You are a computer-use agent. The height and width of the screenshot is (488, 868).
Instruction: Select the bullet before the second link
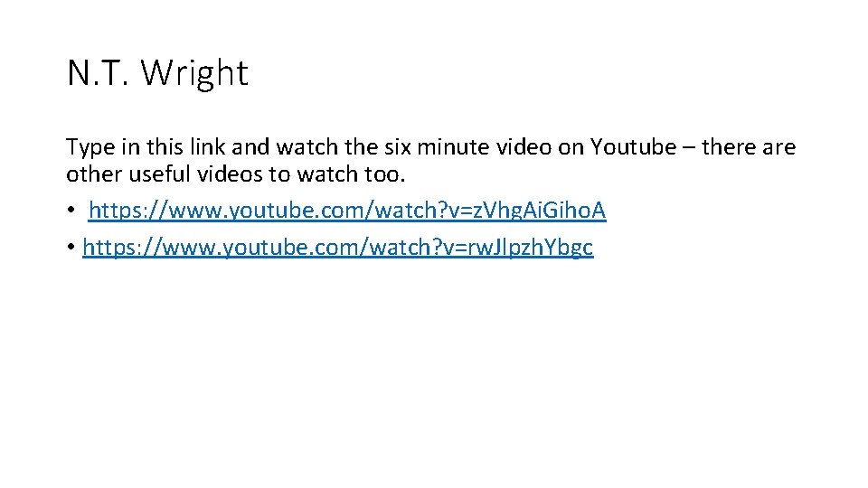click(71, 247)
